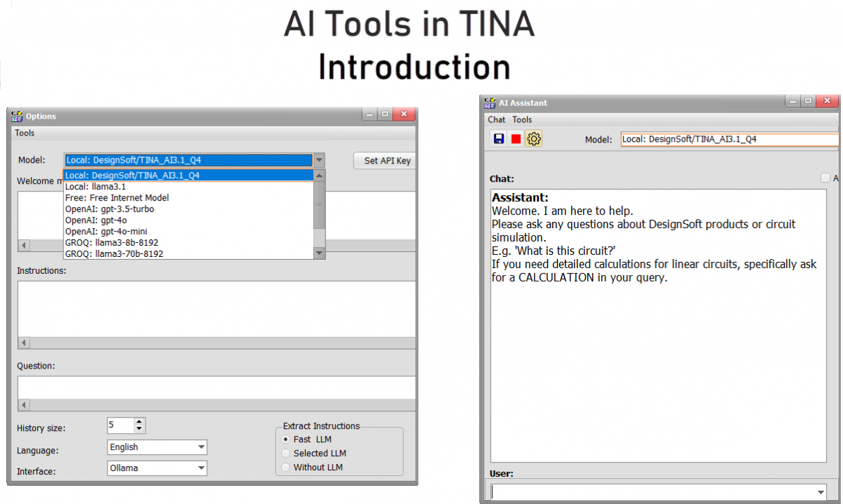The image size is (843, 504).
Task: Select the Selected LLM radio button
Action: click(285, 453)
